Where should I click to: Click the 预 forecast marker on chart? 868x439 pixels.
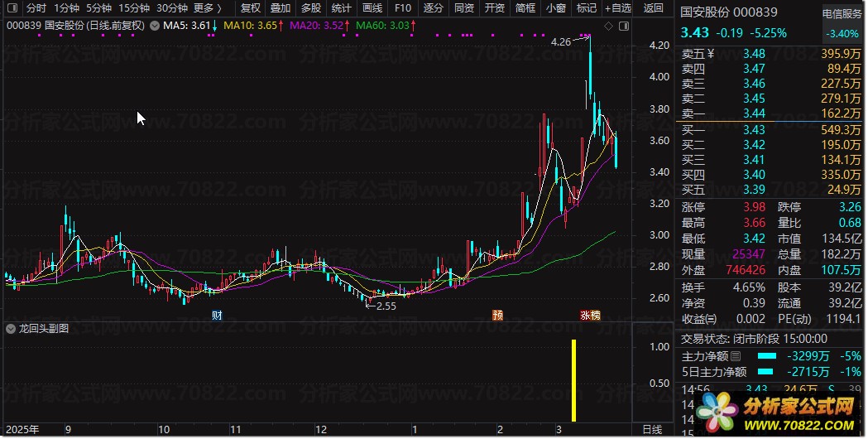pyautogui.click(x=497, y=315)
